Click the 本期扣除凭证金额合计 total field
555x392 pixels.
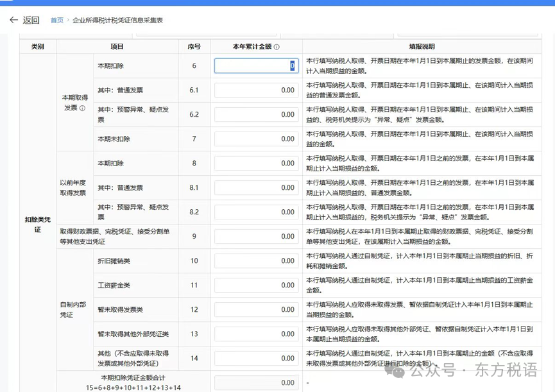pos(256,382)
